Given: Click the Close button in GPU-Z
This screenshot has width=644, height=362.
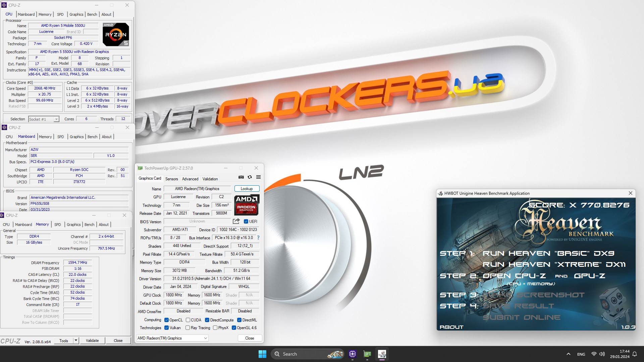Looking at the screenshot, I should coord(250,338).
